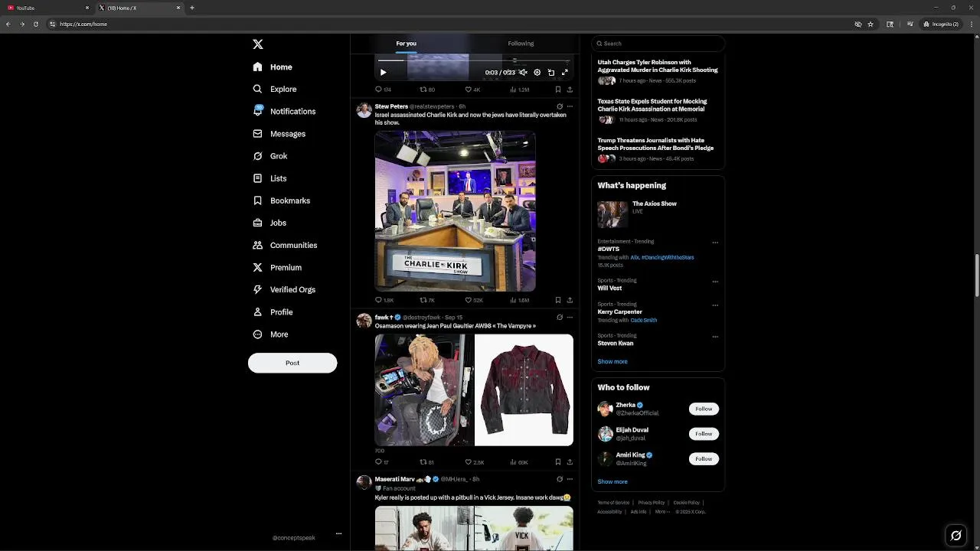The width and height of the screenshot is (980, 551).
Task: Share the Stew Peters post
Action: [570, 300]
